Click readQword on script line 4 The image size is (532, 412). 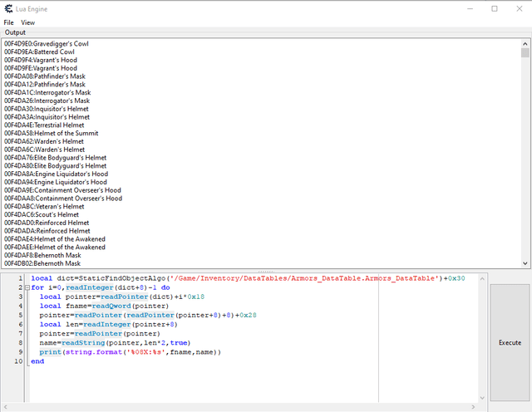(x=111, y=306)
